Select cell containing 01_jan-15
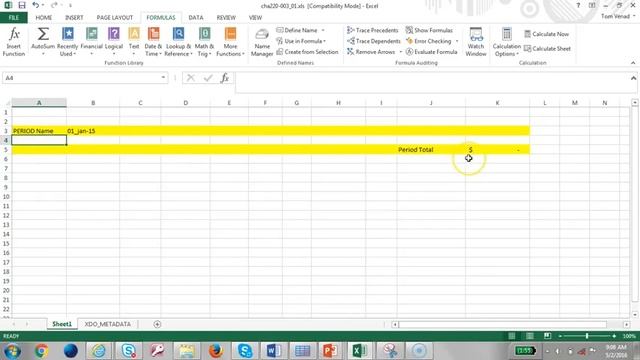640x360 pixels. tap(93, 131)
